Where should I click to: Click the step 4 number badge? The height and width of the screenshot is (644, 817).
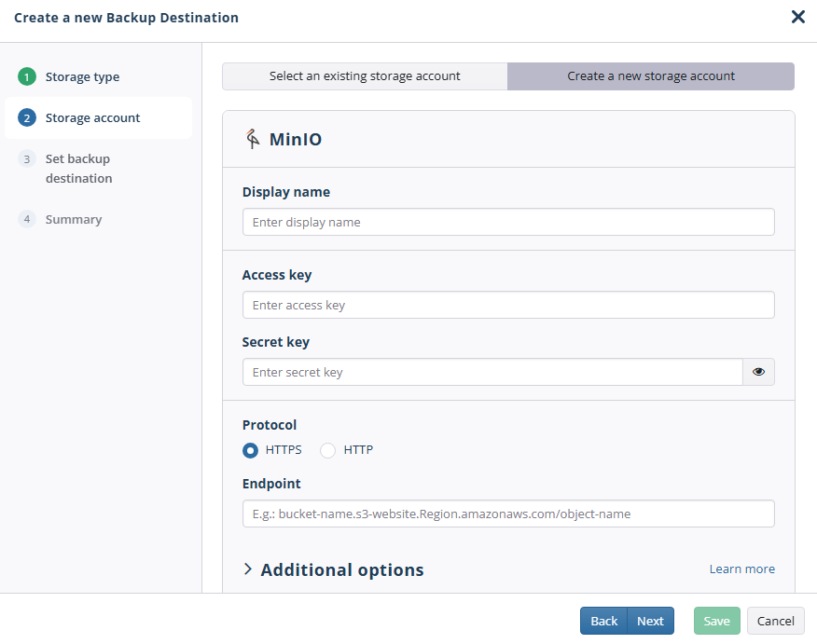coord(27,219)
